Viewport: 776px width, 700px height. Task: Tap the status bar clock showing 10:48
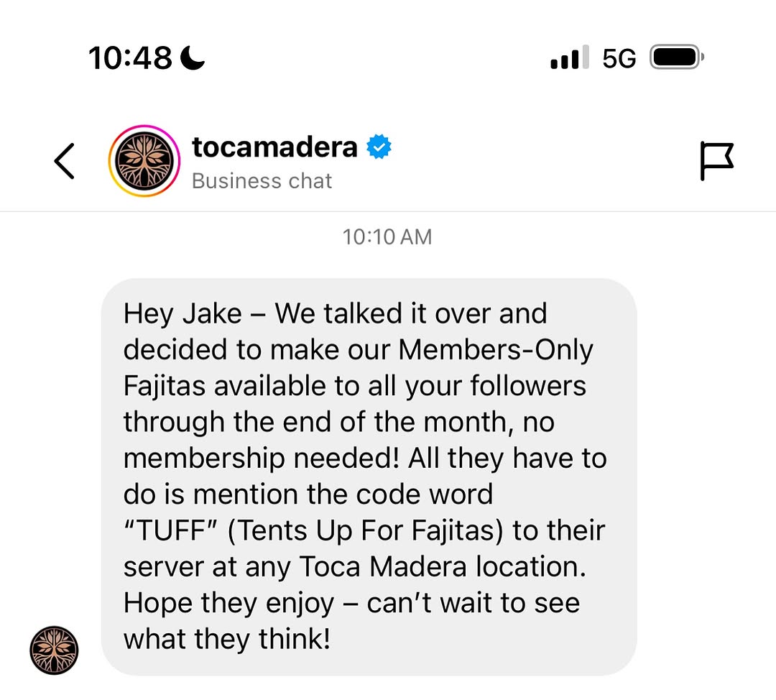(130, 57)
